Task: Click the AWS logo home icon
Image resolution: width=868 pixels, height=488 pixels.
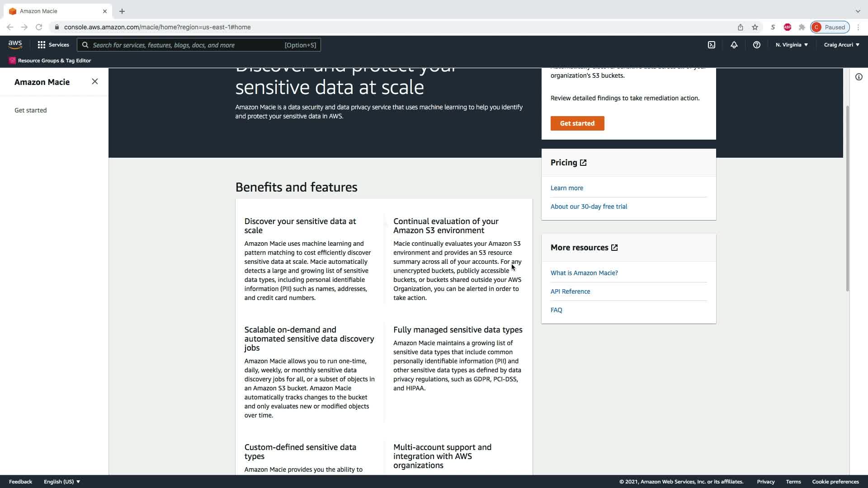Action: coord(15,45)
